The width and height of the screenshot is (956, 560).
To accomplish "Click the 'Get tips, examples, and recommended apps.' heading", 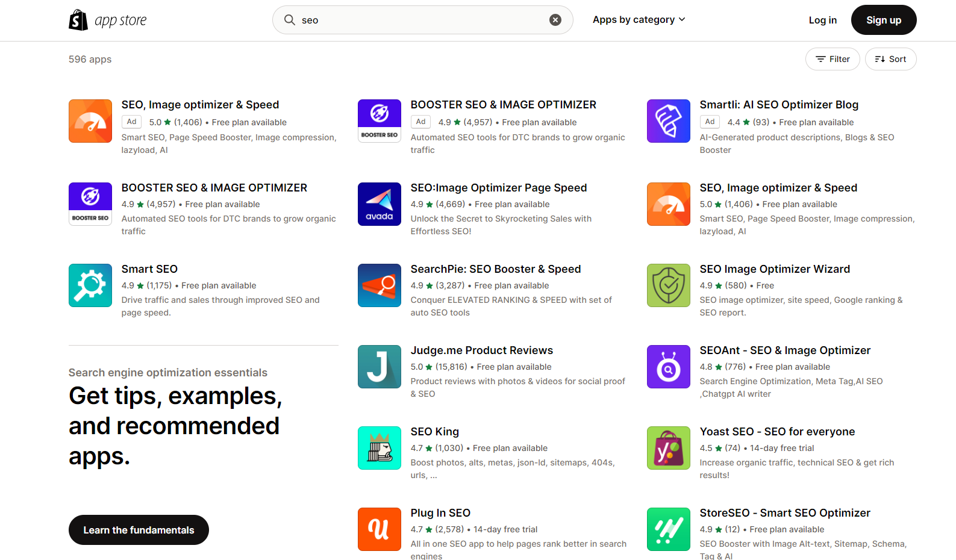I will [x=175, y=426].
